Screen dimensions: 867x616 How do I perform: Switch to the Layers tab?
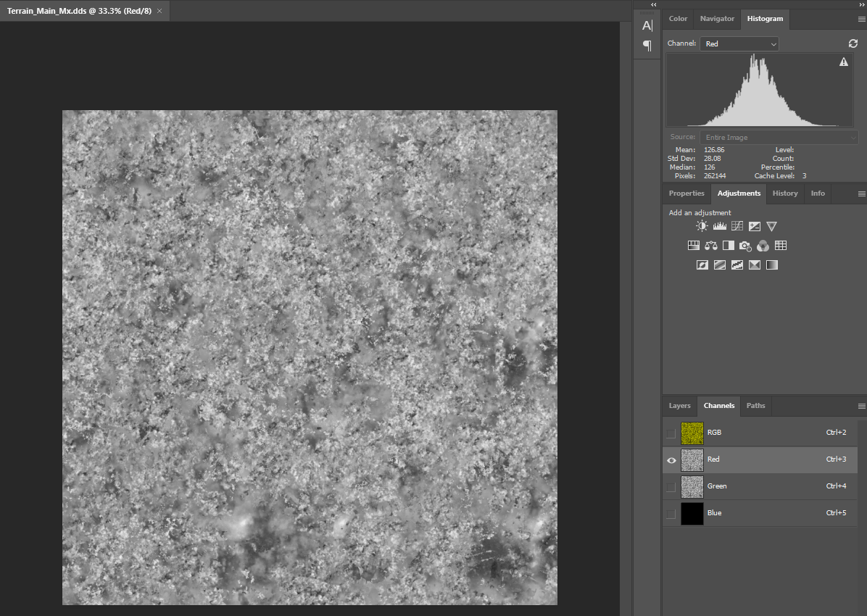coord(679,405)
